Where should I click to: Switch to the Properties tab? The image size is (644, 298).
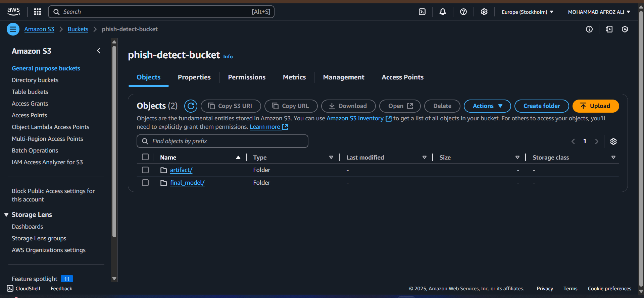click(x=194, y=77)
